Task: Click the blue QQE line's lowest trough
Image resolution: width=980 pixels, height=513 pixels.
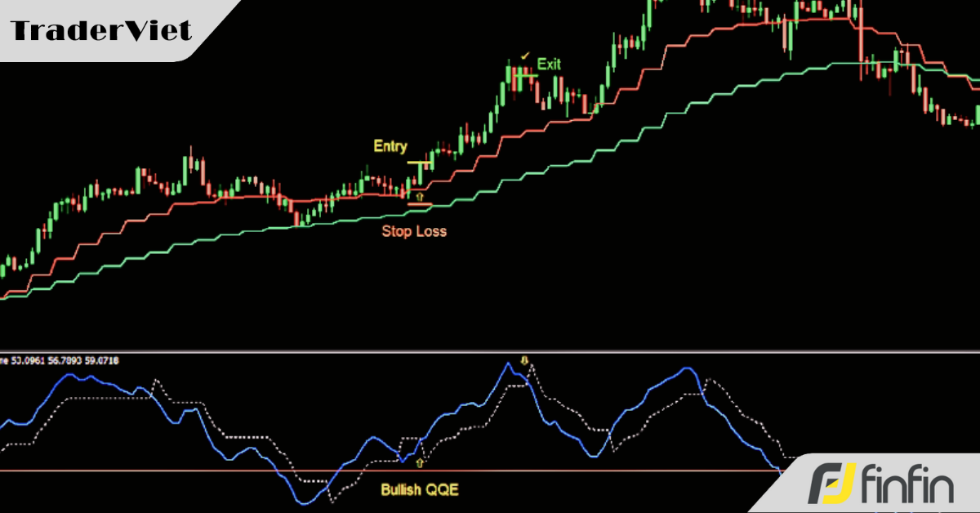Action: point(305,503)
